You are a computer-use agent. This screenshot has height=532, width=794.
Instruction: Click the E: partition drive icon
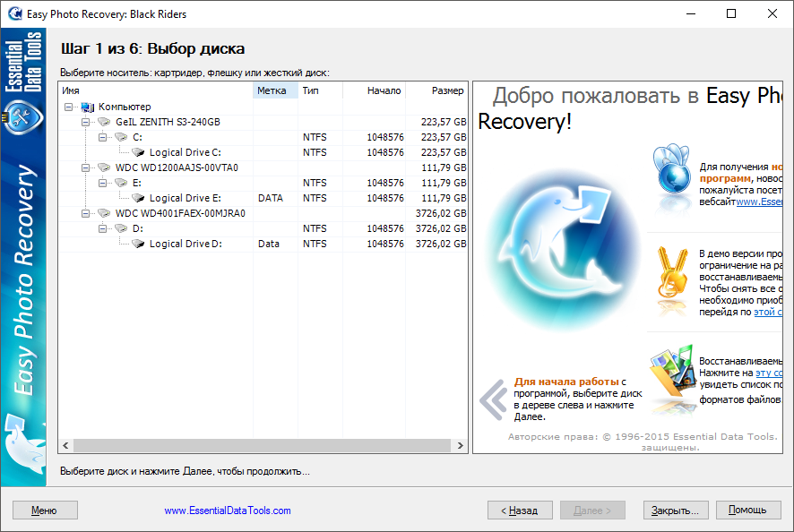click(121, 183)
